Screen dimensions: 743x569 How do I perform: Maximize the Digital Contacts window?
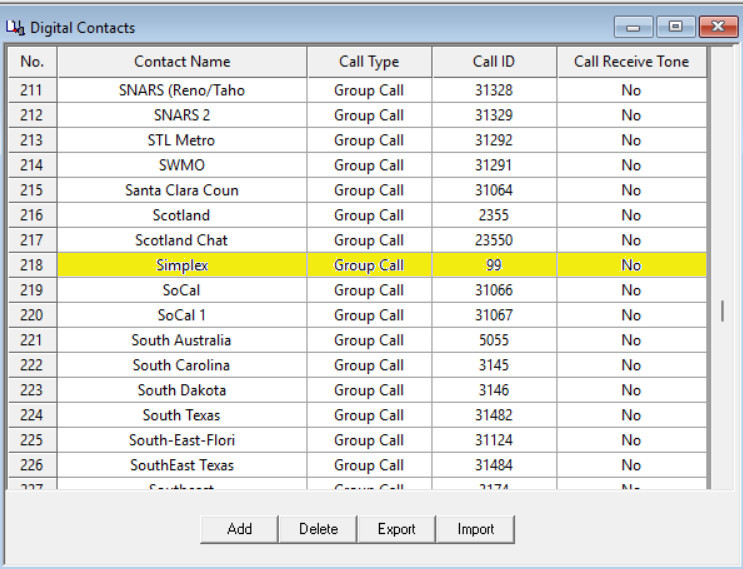pos(675,27)
